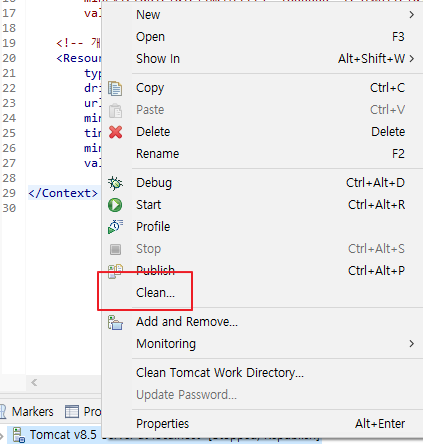Select the Publish menu entry
Screen dimensions: 423x446
tap(262, 271)
